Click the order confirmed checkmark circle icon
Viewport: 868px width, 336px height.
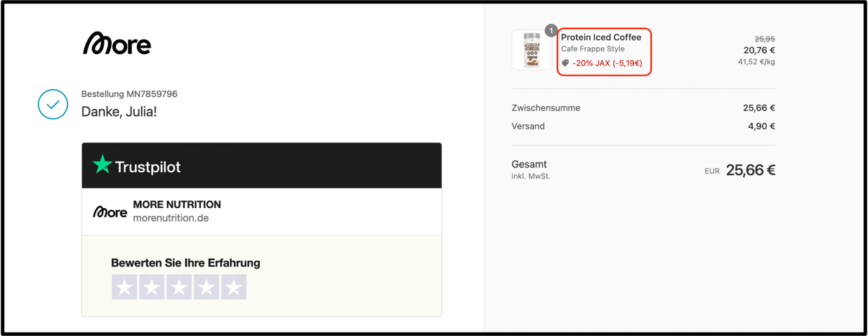(x=53, y=104)
